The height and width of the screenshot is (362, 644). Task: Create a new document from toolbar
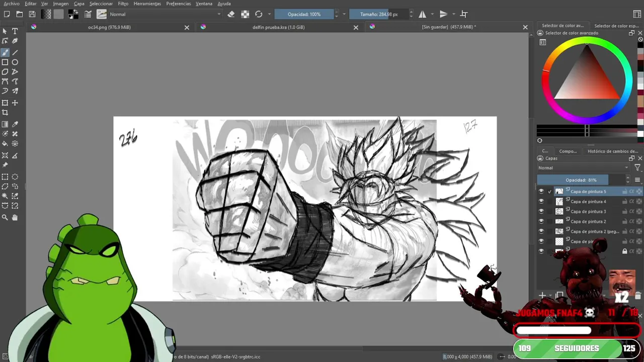point(7,14)
